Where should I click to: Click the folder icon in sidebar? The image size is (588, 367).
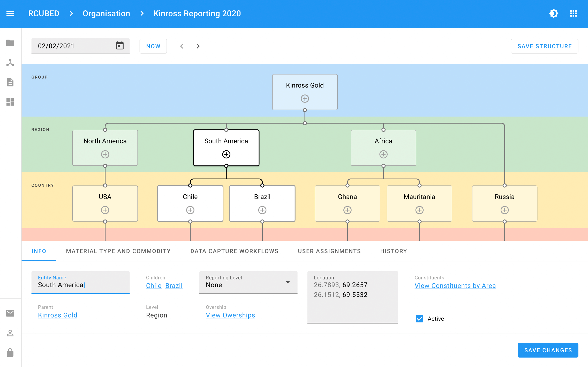click(10, 43)
